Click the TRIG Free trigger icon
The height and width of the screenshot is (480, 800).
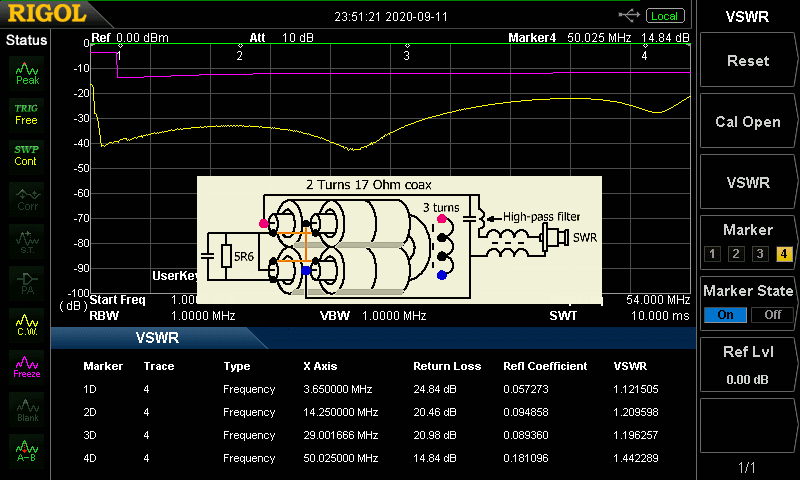[x=26, y=113]
